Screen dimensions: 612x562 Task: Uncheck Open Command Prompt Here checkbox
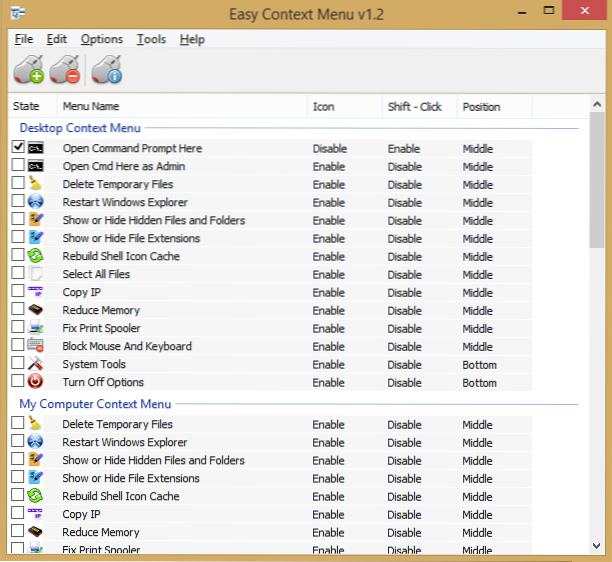[x=18, y=147]
